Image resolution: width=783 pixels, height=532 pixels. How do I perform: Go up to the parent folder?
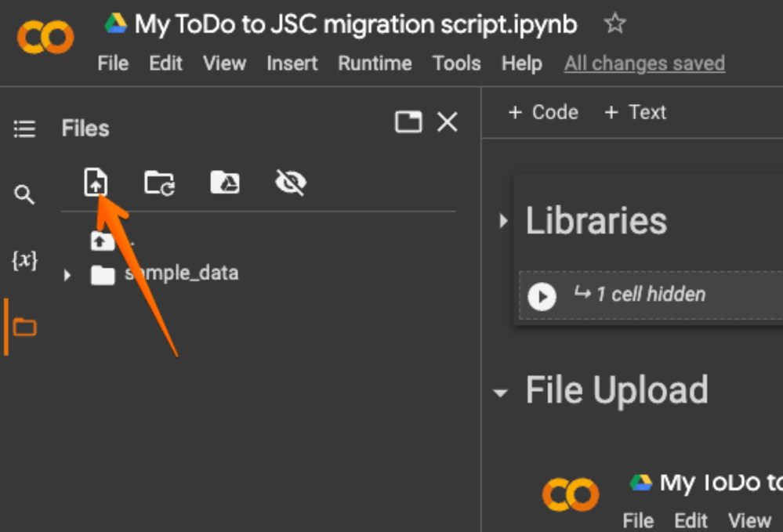coord(103,241)
